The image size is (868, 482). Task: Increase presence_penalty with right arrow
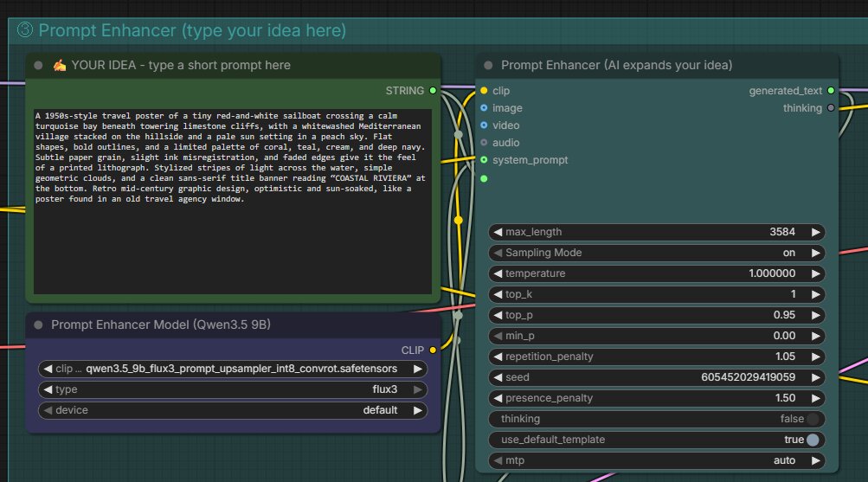[x=815, y=398]
